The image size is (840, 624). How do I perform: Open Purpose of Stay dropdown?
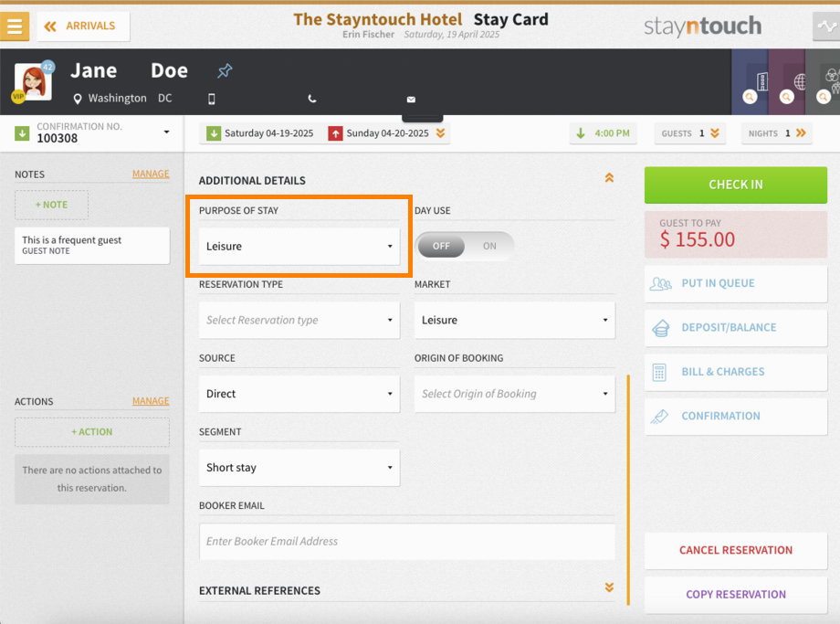tap(299, 247)
